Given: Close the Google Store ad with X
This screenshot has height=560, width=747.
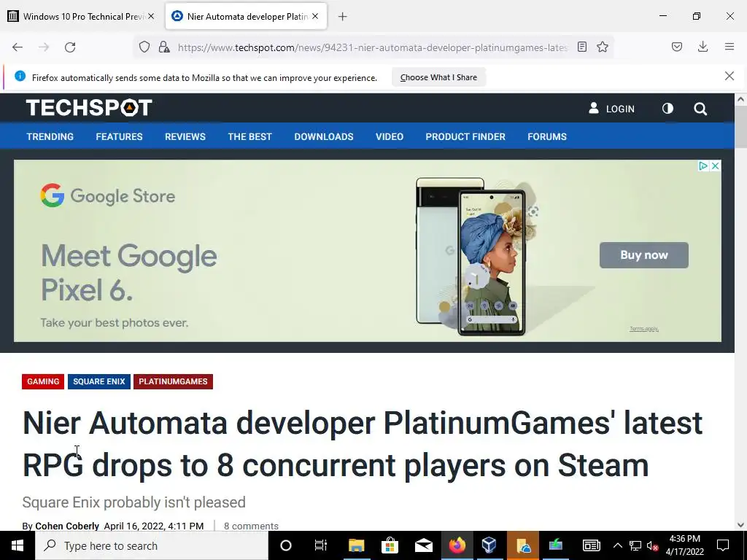Looking at the screenshot, I should [715, 166].
